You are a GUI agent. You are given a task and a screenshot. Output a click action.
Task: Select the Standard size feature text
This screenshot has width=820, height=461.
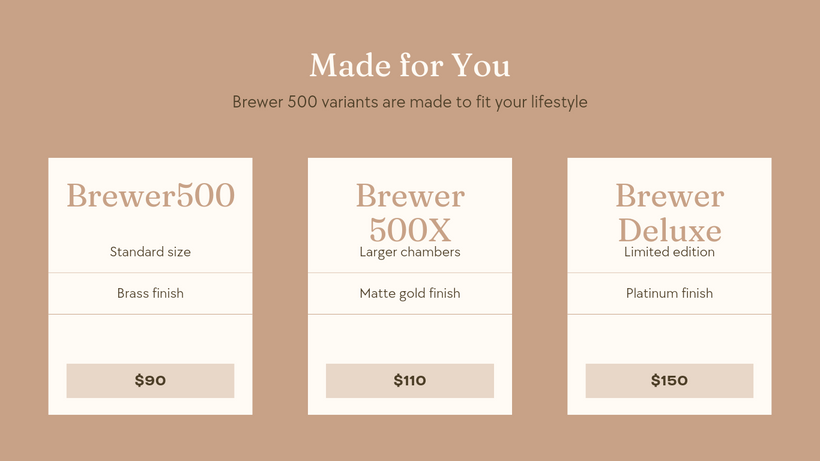(150, 252)
